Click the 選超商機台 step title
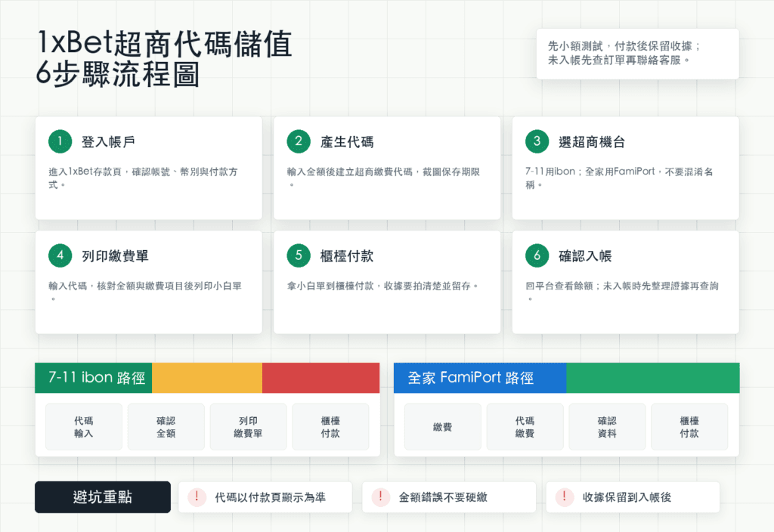 592,142
